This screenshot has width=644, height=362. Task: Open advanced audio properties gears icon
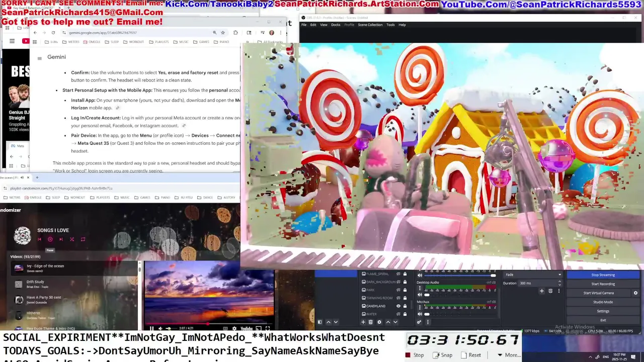419,322
